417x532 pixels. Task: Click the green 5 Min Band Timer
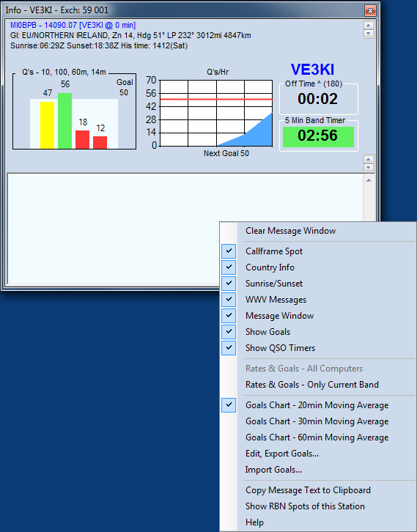click(x=318, y=137)
